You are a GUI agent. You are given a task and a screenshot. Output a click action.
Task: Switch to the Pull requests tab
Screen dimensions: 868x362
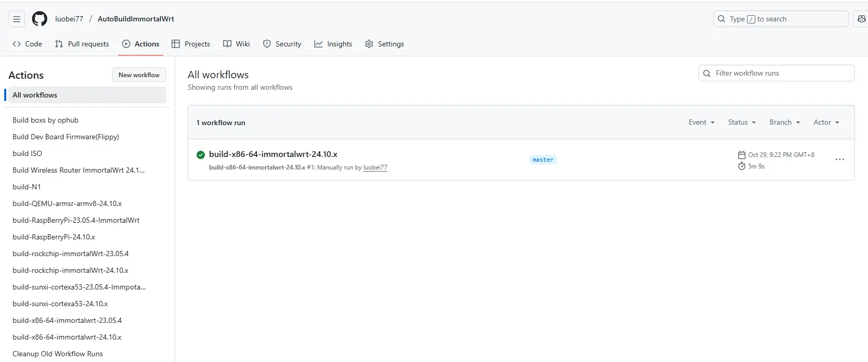click(82, 44)
